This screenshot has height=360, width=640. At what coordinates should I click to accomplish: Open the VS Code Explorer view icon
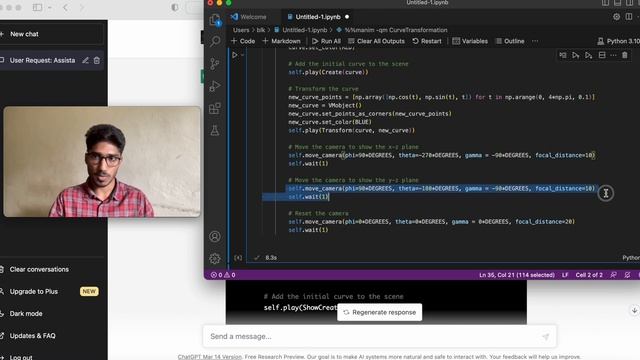215,20
